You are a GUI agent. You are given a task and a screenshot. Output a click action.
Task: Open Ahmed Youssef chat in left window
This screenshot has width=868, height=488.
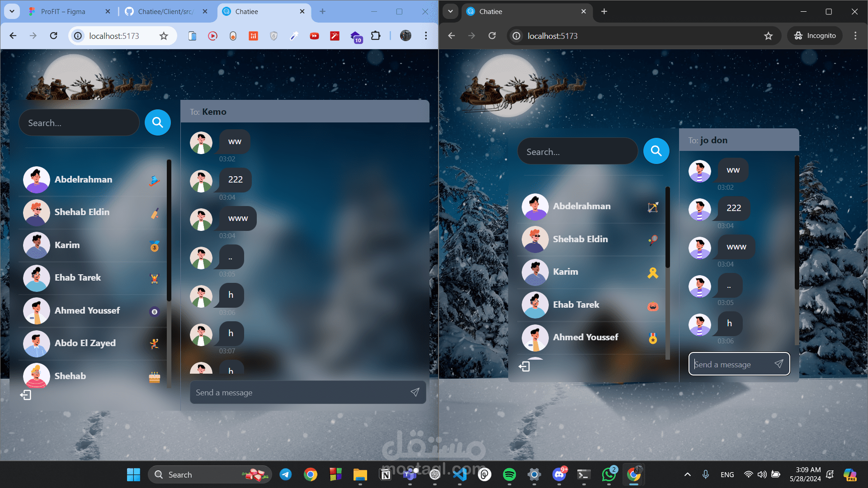(92, 311)
